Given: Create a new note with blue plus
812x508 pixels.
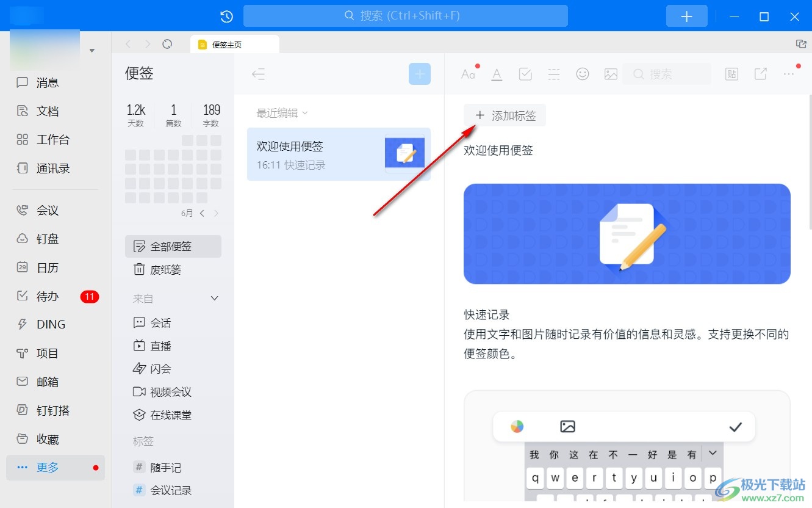Looking at the screenshot, I should [x=420, y=74].
